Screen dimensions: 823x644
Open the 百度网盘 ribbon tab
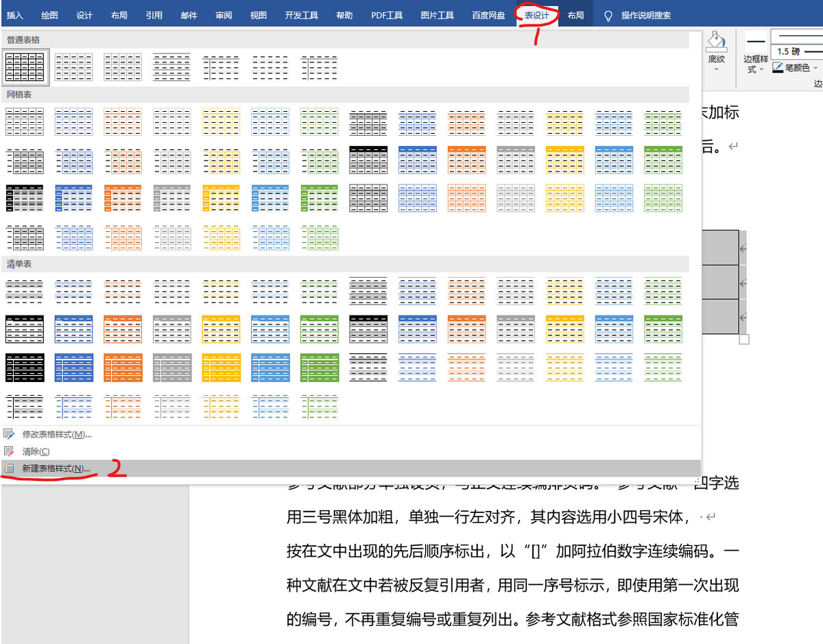tap(488, 15)
